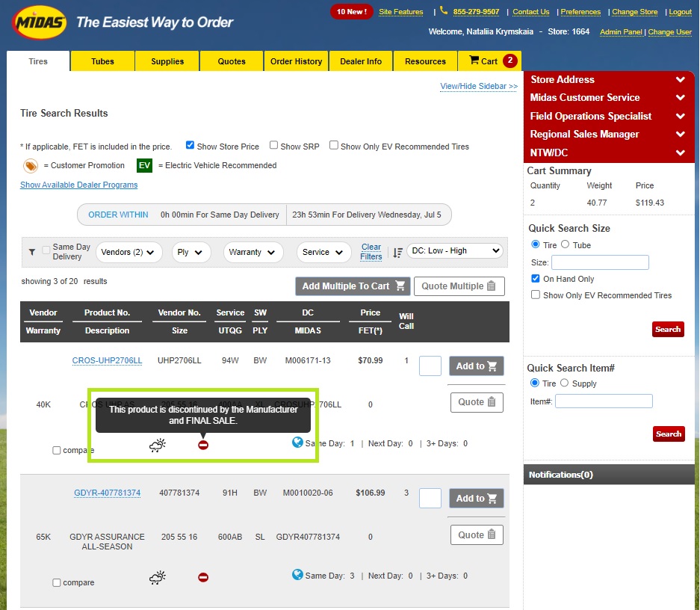Add GDYR-407781374 tire to cart
The image size is (700, 610).
tap(477, 499)
